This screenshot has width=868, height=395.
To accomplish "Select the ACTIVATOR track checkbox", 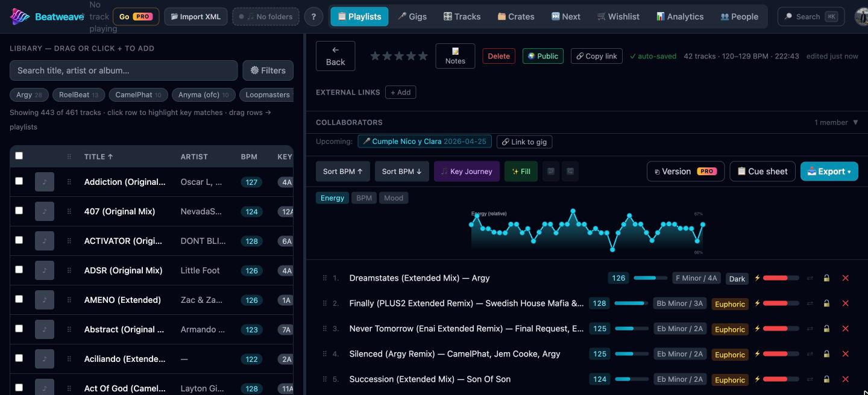I will tap(19, 240).
